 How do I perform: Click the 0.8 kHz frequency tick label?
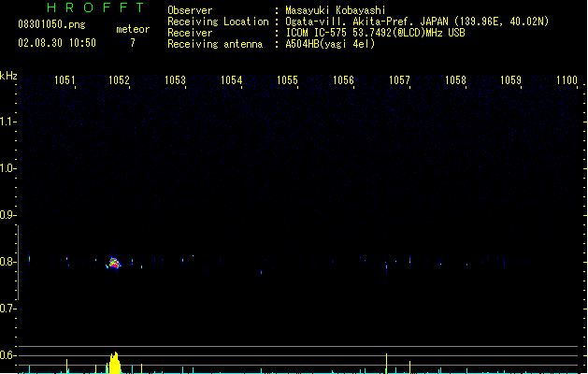click(x=7, y=262)
